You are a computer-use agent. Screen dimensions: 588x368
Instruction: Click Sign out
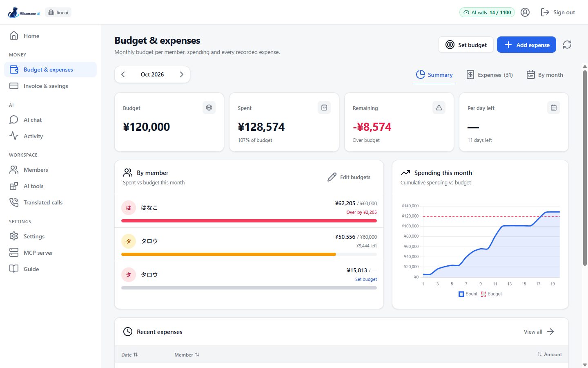558,12
